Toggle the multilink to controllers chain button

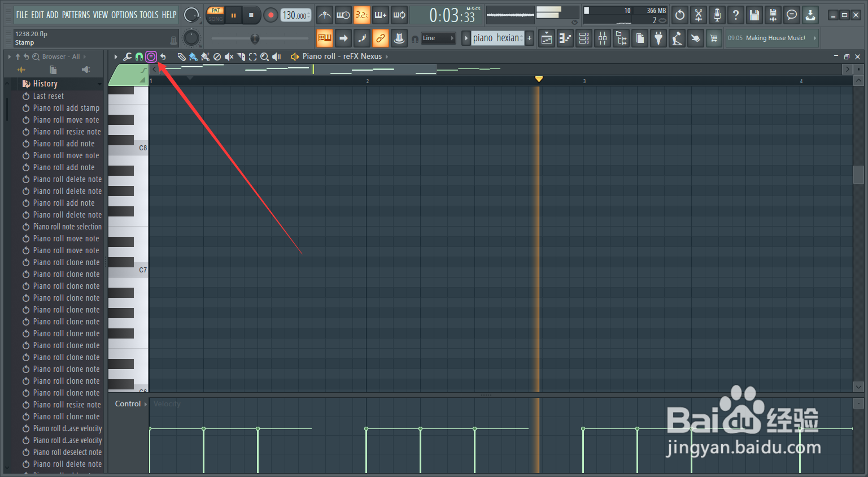click(380, 38)
